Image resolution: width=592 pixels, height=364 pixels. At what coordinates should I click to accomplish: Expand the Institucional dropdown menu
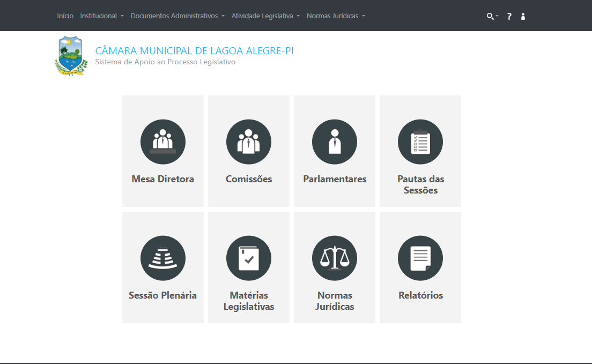click(101, 16)
